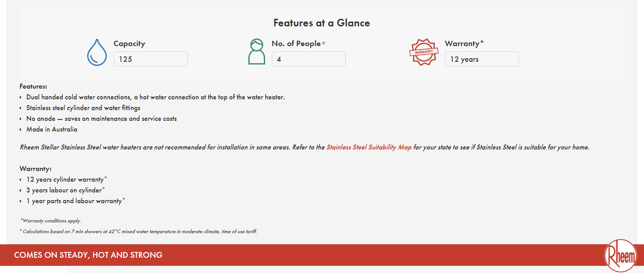This screenshot has height=273, width=644.
Task: Select the Warranty field showing 12 years
Action: click(482, 59)
